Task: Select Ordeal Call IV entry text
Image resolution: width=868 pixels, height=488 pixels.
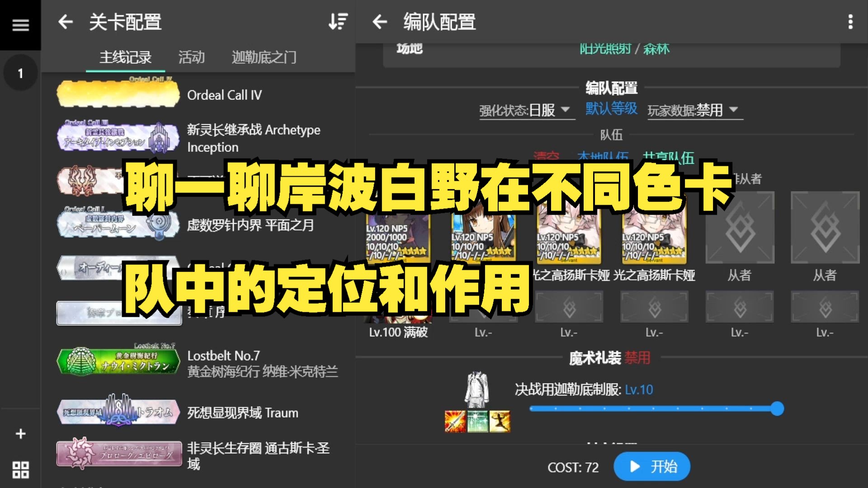Action: pyautogui.click(x=224, y=95)
